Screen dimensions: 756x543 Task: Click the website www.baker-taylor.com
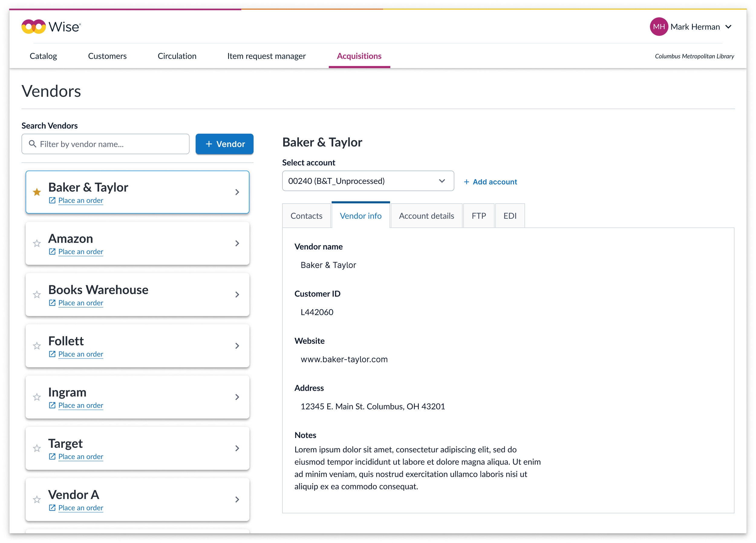coord(344,359)
